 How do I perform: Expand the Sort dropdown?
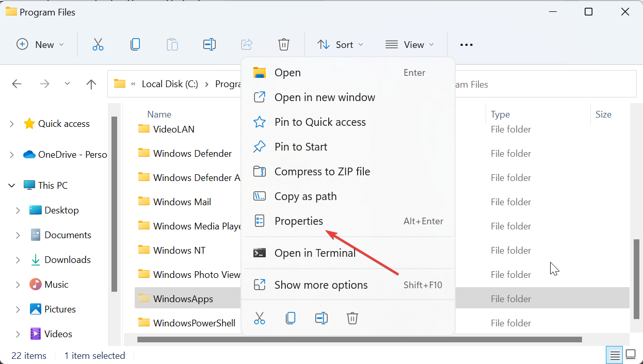point(340,44)
